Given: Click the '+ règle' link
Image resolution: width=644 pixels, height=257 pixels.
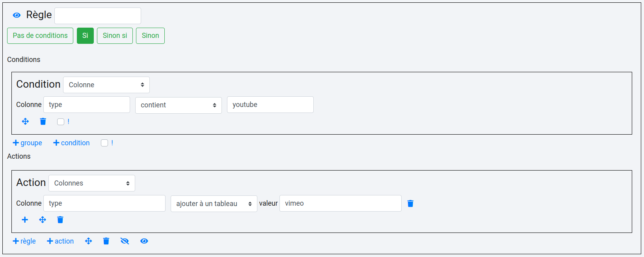Looking at the screenshot, I should click(24, 241).
